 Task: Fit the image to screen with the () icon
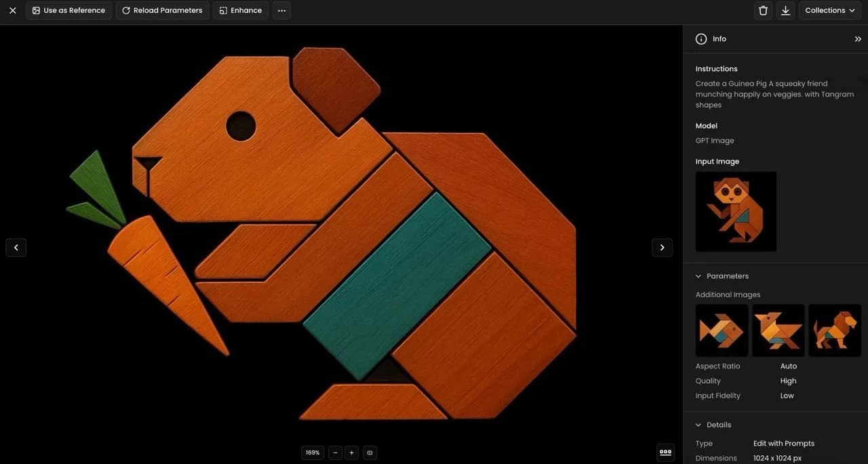pos(370,452)
